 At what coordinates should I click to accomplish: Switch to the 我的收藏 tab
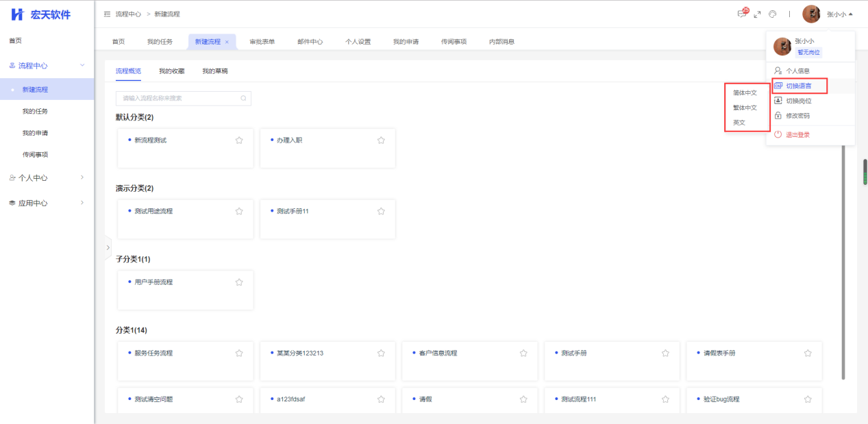(x=171, y=71)
